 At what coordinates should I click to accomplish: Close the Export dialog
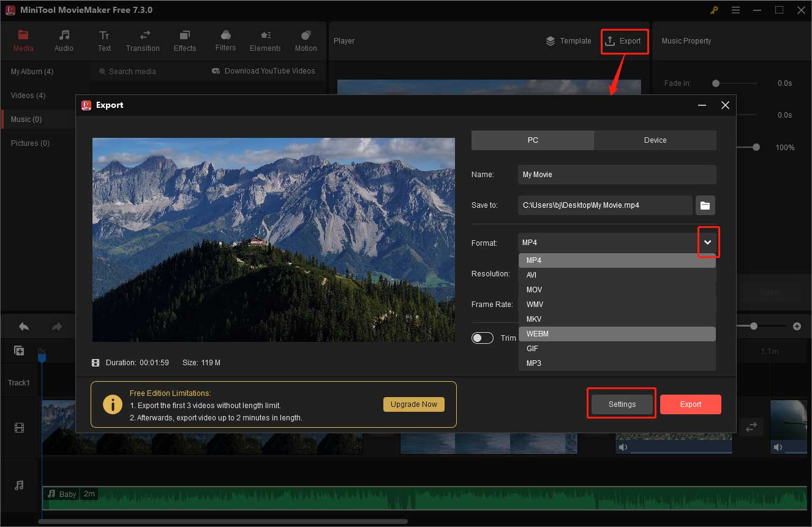(725, 105)
